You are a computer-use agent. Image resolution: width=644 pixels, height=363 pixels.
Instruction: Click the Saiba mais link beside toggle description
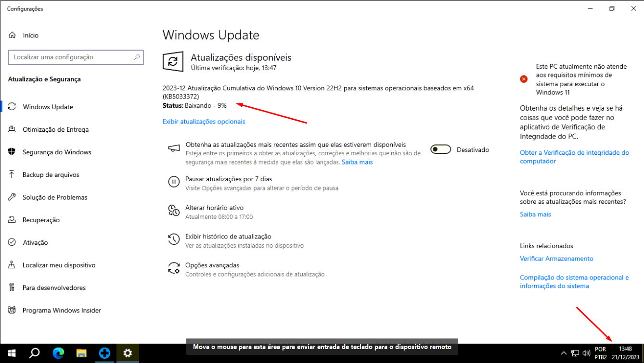pyautogui.click(x=357, y=162)
